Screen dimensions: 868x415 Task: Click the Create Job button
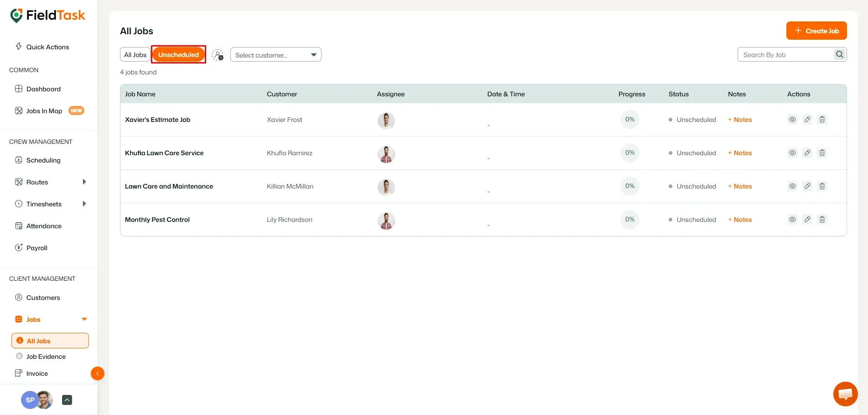[x=816, y=31]
